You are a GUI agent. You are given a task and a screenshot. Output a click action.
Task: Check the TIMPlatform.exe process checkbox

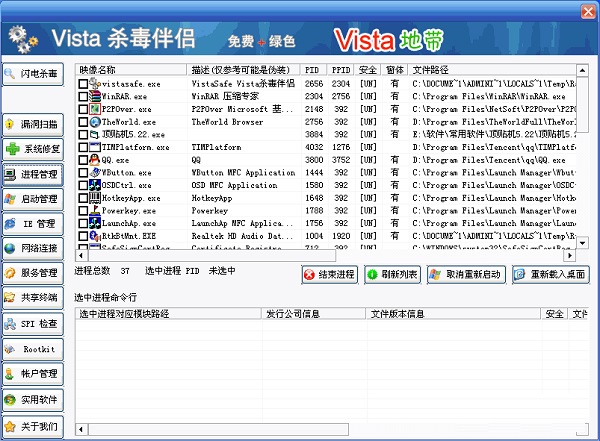tap(83, 147)
